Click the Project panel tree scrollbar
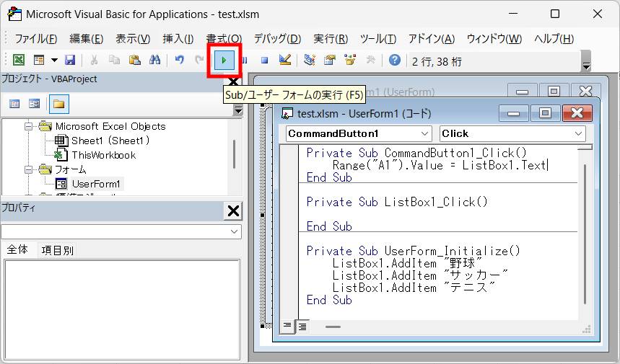Viewport: 620px width, 364px height. [234, 154]
